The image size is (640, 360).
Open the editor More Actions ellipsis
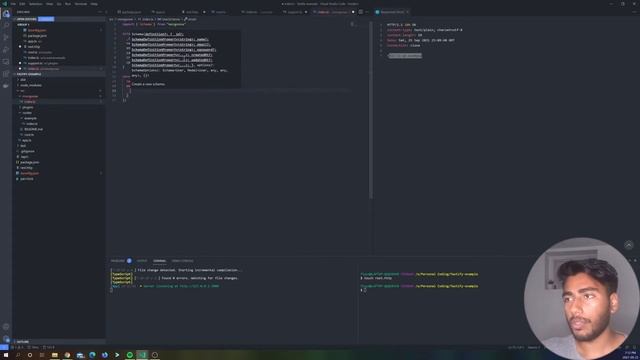coord(367,12)
